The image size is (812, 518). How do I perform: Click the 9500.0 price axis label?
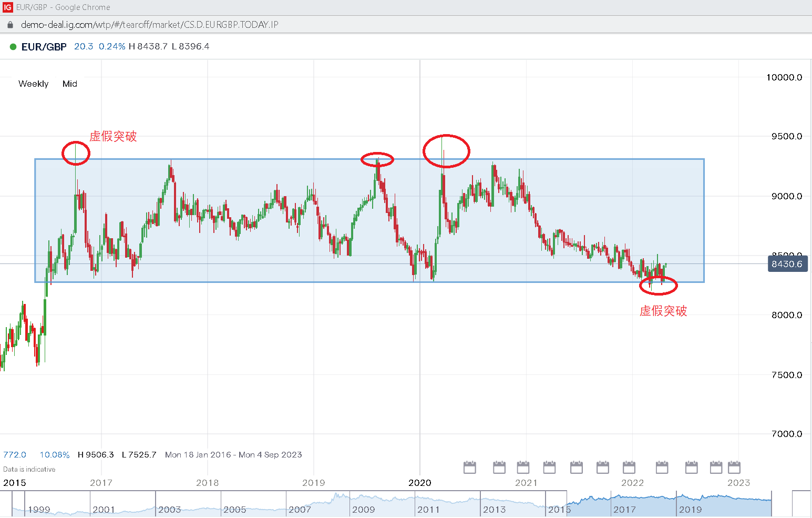click(x=787, y=136)
